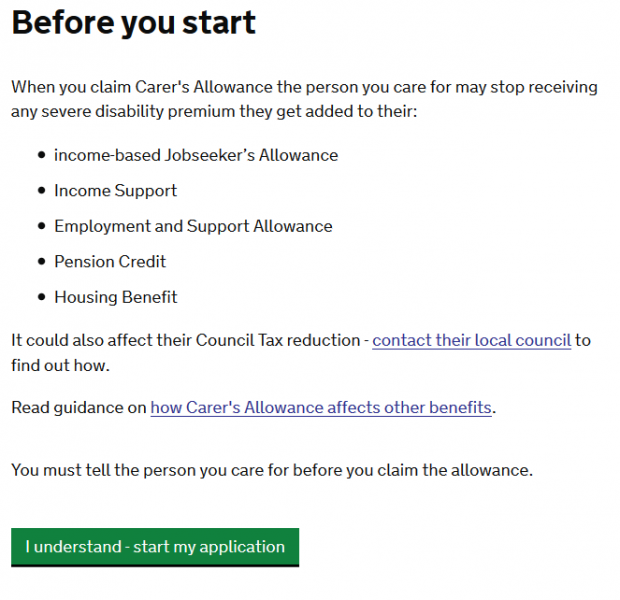620x600 pixels.
Task: Click the 'find out how.' text
Action: [59, 366]
